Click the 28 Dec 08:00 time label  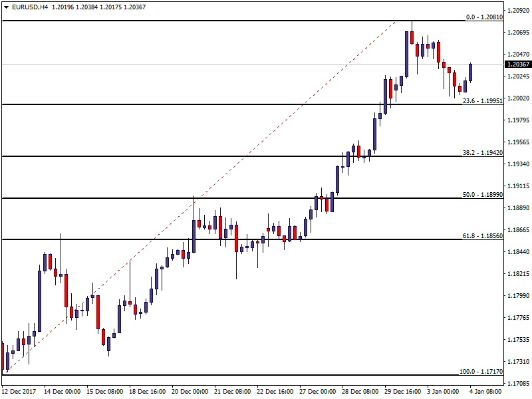[x=360, y=392]
